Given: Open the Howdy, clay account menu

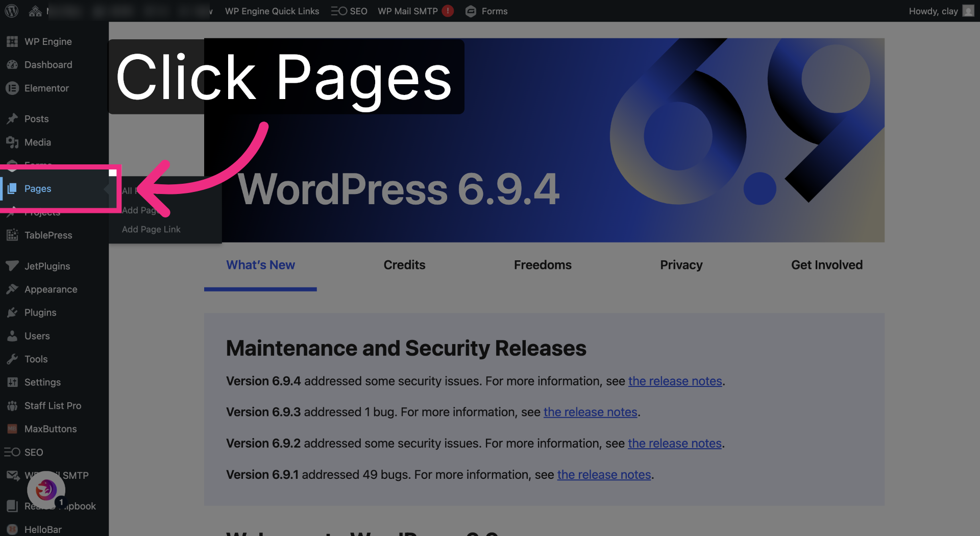Looking at the screenshot, I should (x=941, y=11).
